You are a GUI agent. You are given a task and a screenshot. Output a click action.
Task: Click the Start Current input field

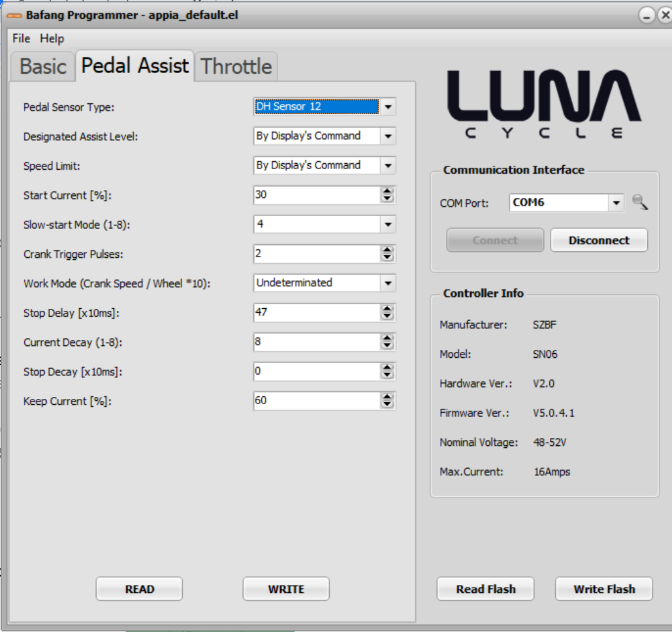[x=317, y=195]
